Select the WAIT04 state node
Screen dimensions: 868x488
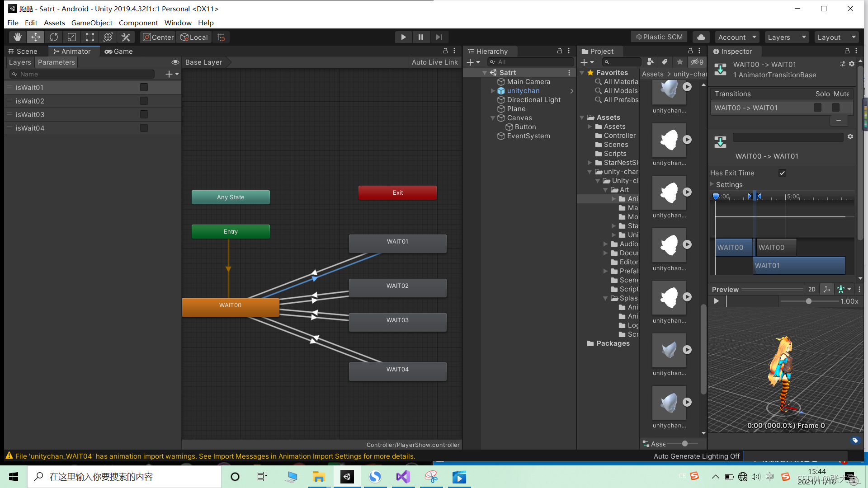point(397,370)
